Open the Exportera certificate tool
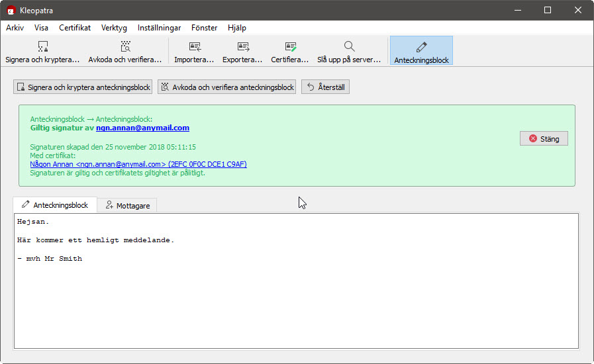 click(242, 51)
